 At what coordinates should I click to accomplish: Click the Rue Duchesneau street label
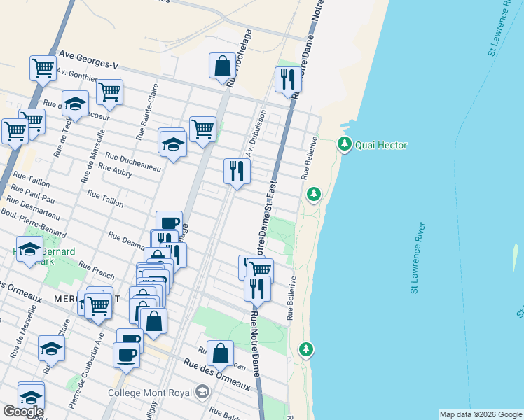133,162
